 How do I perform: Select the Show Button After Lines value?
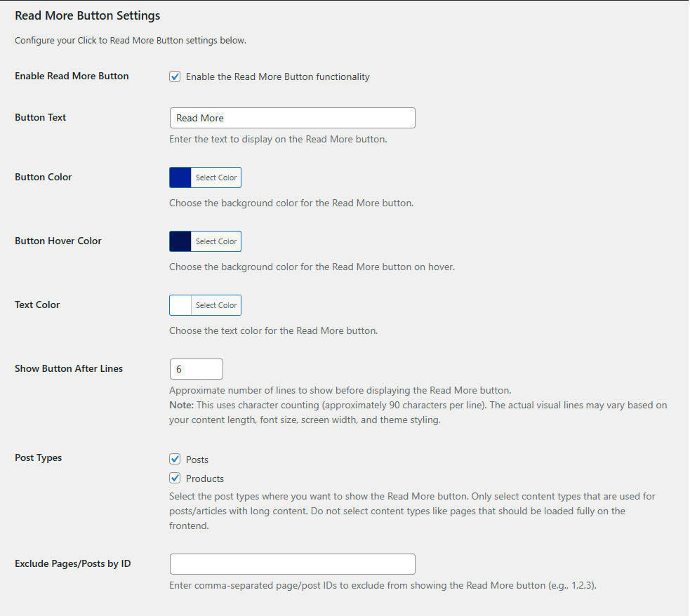pyautogui.click(x=196, y=368)
